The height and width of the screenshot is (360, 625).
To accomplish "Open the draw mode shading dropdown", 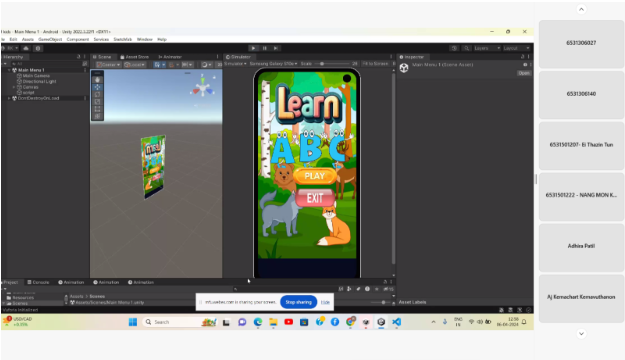I will tap(206, 65).
